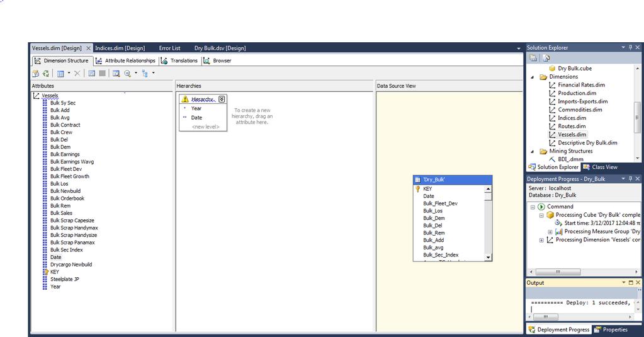Viewport: 644px width, 337px height.
Task: Click the Process dimension toolbar icon
Action: (46, 74)
